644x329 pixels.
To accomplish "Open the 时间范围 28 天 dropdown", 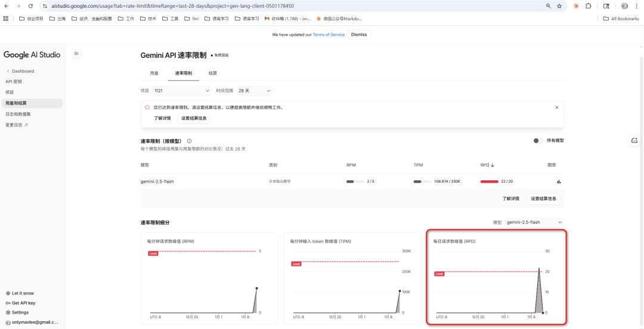I will tap(254, 91).
